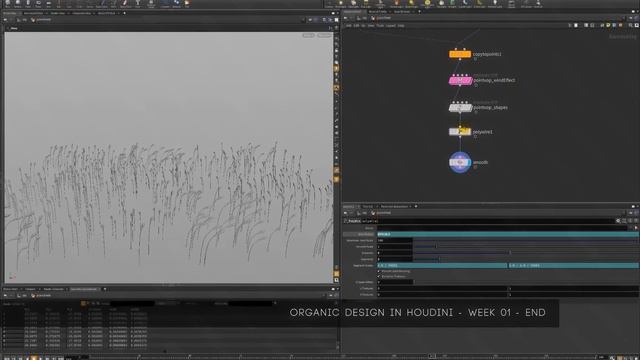Select the pointvop_shapes node
Image resolution: width=640 pixels, height=360 pixels.
point(460,107)
